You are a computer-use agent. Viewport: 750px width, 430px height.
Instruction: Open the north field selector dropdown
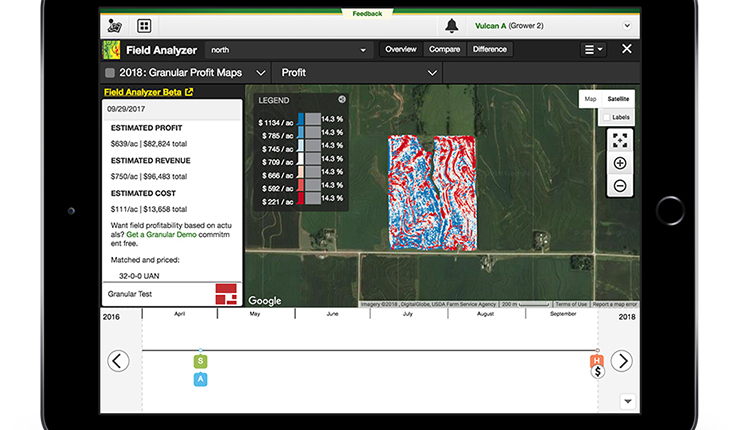pyautogui.click(x=288, y=50)
